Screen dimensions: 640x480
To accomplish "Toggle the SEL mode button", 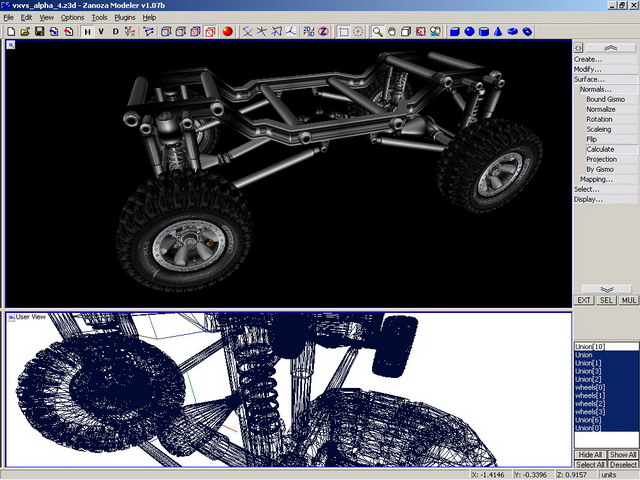I will click(x=606, y=300).
